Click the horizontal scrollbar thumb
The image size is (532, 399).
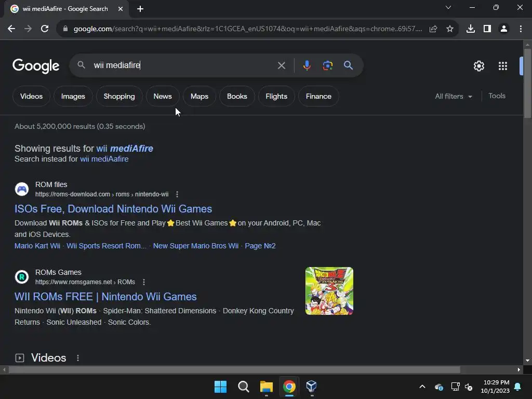click(234, 370)
